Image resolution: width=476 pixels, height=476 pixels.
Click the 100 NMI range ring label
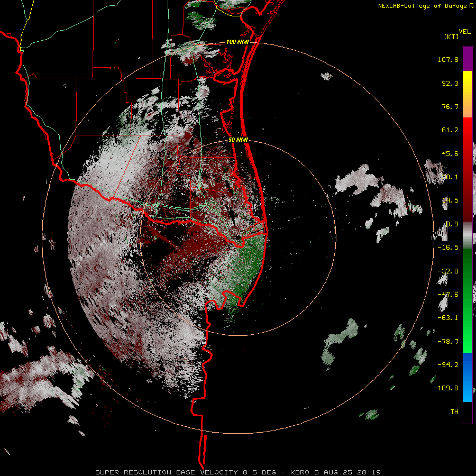pyautogui.click(x=237, y=42)
